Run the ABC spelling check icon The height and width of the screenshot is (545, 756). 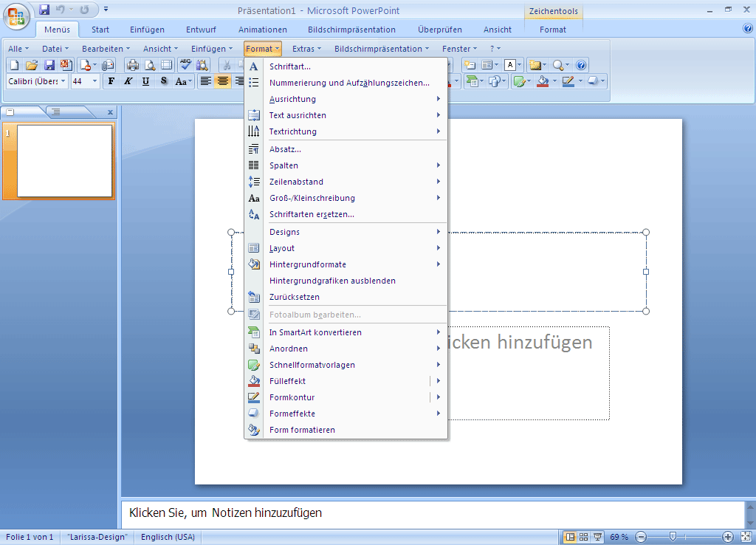(185, 65)
